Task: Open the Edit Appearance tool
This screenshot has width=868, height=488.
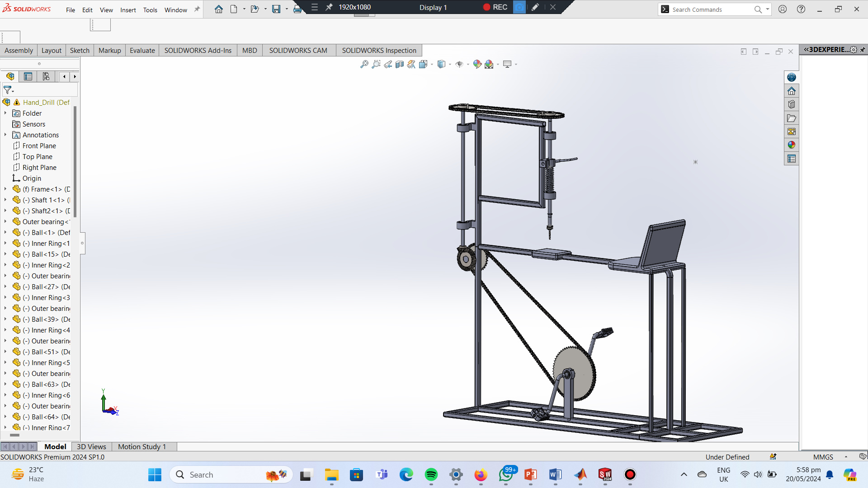Action: click(x=477, y=64)
